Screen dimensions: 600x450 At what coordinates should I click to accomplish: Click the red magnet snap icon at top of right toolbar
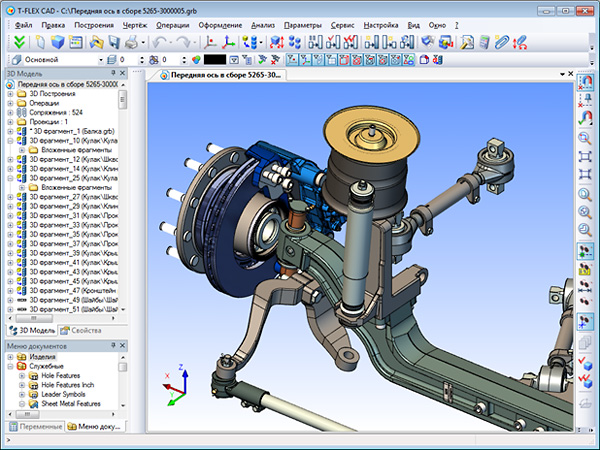coord(585,81)
